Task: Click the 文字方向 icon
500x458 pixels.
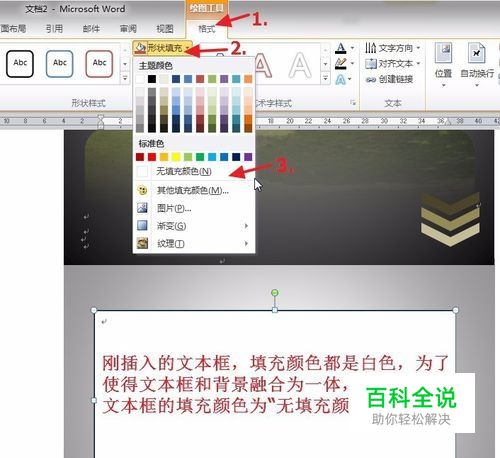Action: click(x=371, y=48)
